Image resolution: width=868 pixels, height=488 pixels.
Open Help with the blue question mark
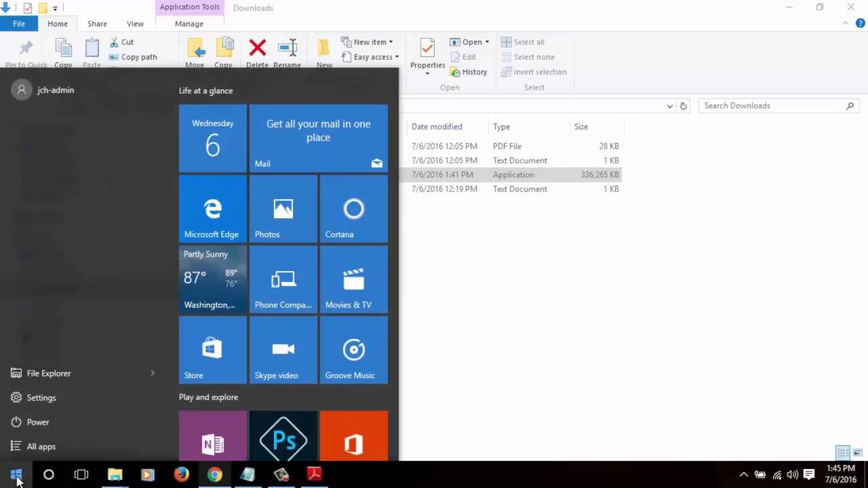click(861, 23)
